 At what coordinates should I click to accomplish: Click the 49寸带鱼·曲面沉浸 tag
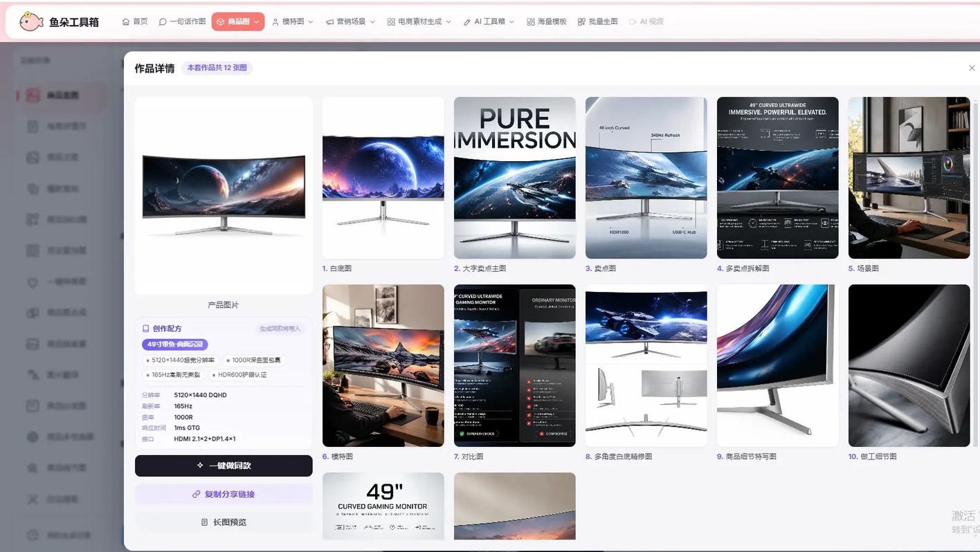coord(175,344)
